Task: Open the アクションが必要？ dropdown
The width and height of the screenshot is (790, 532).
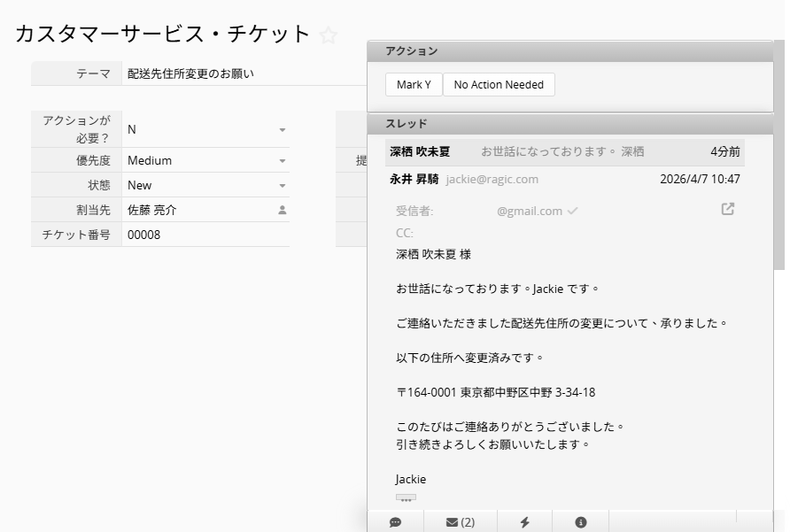Action: click(283, 129)
